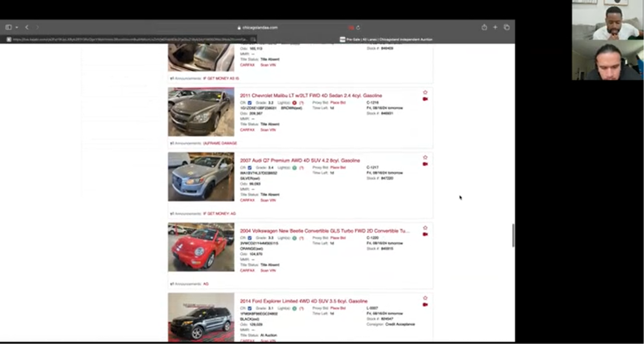Click the green light indicator on Volkswagen Beetle
644x344 pixels.
coord(294,238)
